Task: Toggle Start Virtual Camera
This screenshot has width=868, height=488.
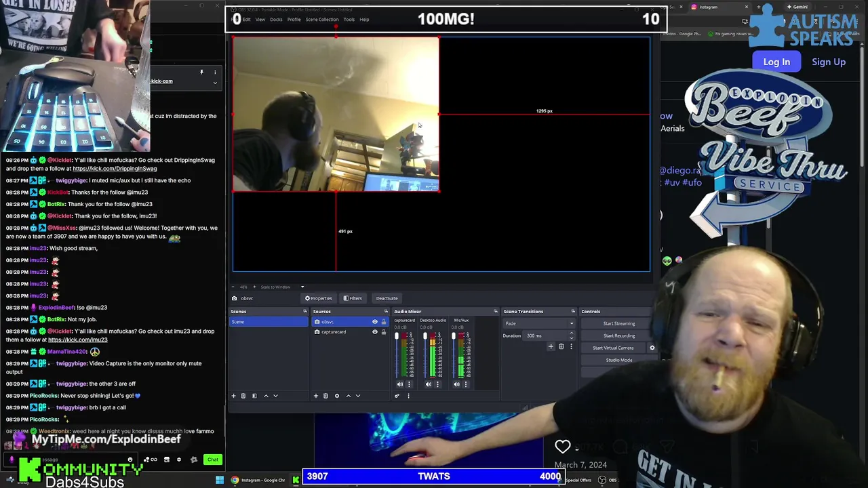Action: coord(613,348)
